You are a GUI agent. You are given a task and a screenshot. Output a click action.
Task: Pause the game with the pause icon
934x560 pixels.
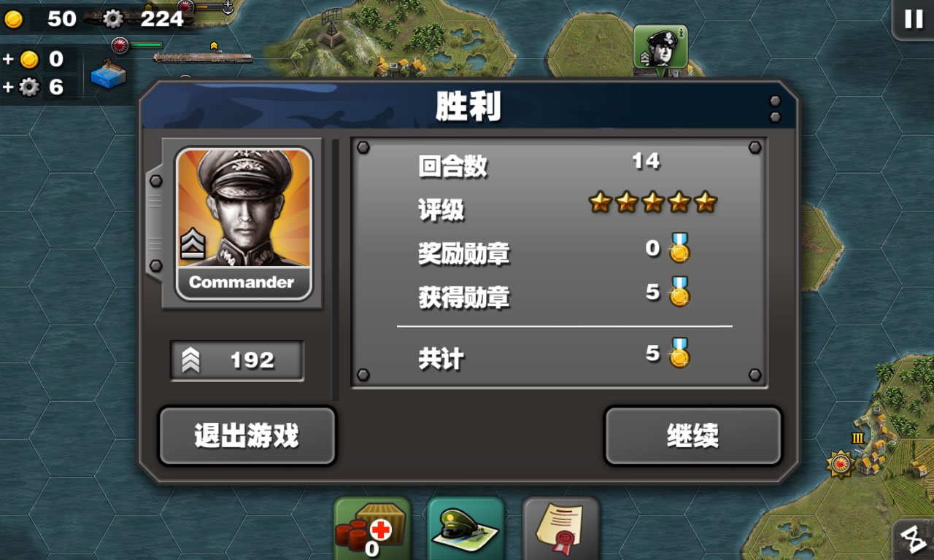point(914,19)
